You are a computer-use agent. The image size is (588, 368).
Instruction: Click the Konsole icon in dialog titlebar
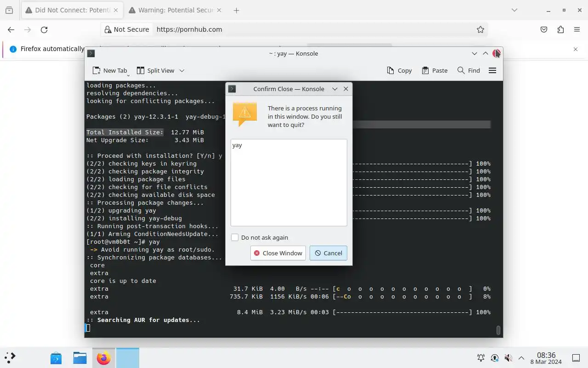point(232,89)
